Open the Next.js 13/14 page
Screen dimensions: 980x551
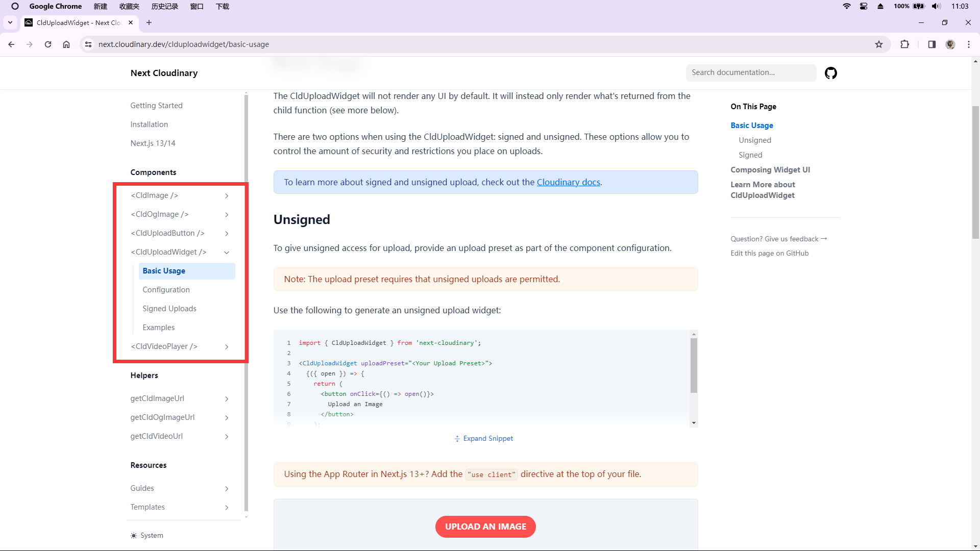[x=153, y=143]
